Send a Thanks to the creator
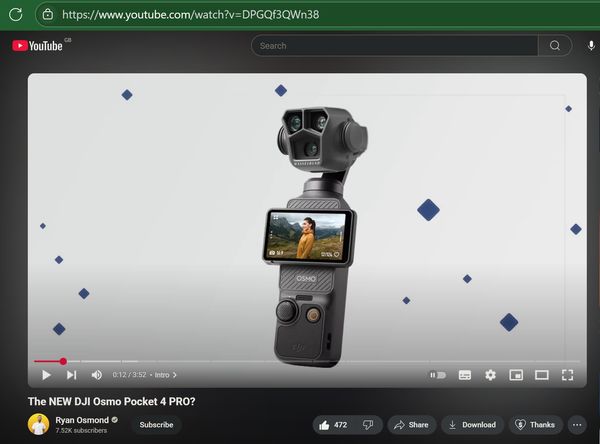 535,425
